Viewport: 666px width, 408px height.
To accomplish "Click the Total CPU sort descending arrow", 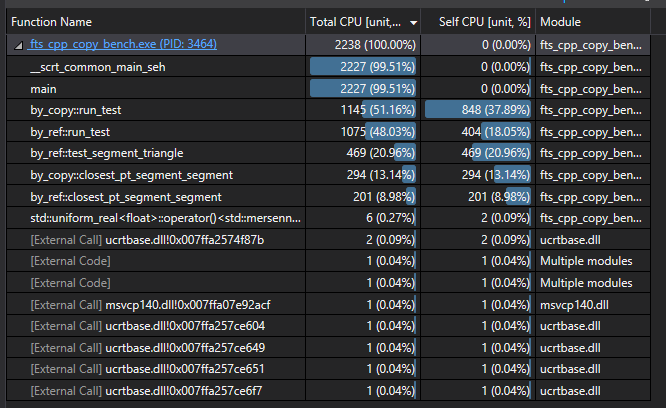I will pyautogui.click(x=413, y=23).
